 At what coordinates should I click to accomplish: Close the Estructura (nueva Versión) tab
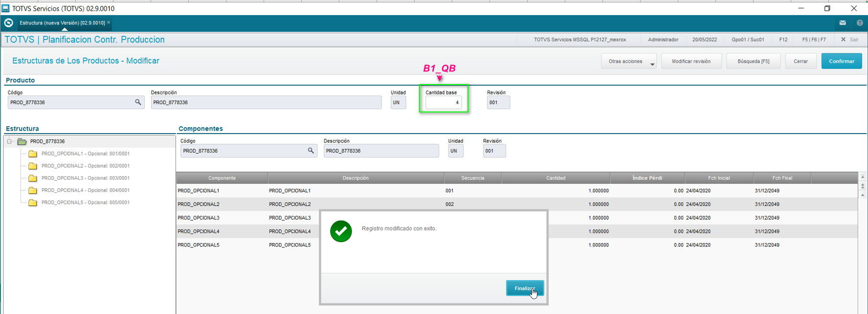click(x=109, y=22)
